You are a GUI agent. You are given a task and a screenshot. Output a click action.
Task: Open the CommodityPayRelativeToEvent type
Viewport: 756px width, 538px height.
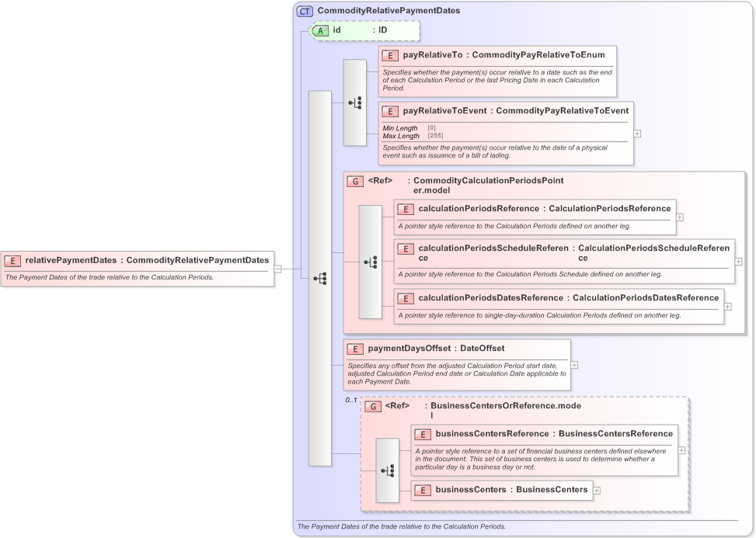[x=563, y=111]
